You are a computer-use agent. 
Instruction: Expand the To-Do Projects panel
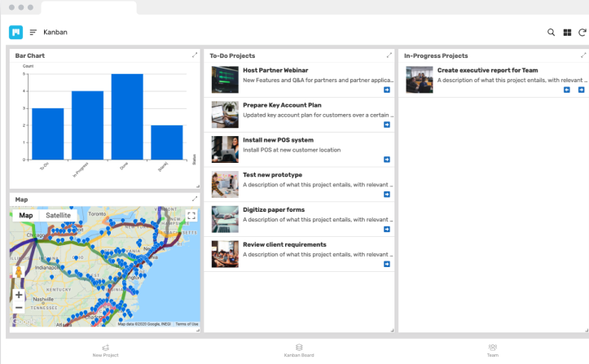coord(389,55)
